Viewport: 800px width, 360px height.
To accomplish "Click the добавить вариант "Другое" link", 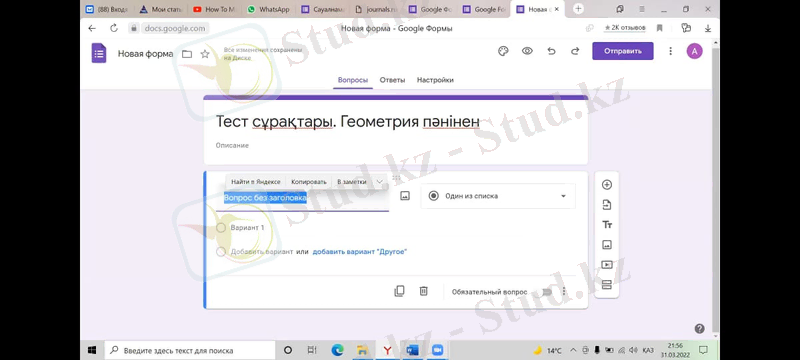I will click(360, 251).
